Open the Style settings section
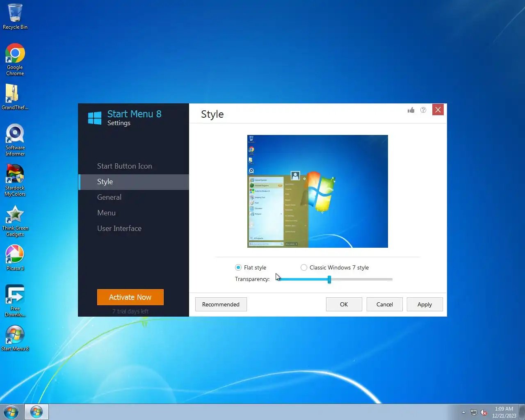Image resolution: width=525 pixels, height=420 pixels. point(134,182)
